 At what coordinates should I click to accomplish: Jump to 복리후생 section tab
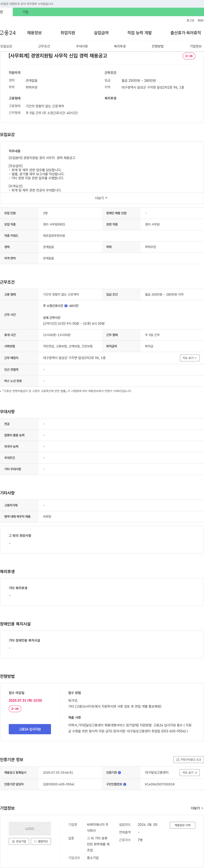(120, 46)
